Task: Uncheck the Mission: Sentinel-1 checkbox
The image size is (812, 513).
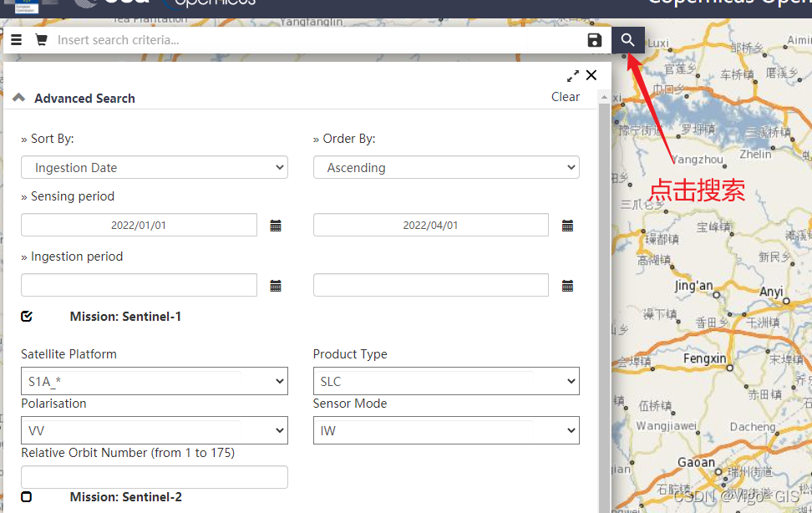Action: 27,316
